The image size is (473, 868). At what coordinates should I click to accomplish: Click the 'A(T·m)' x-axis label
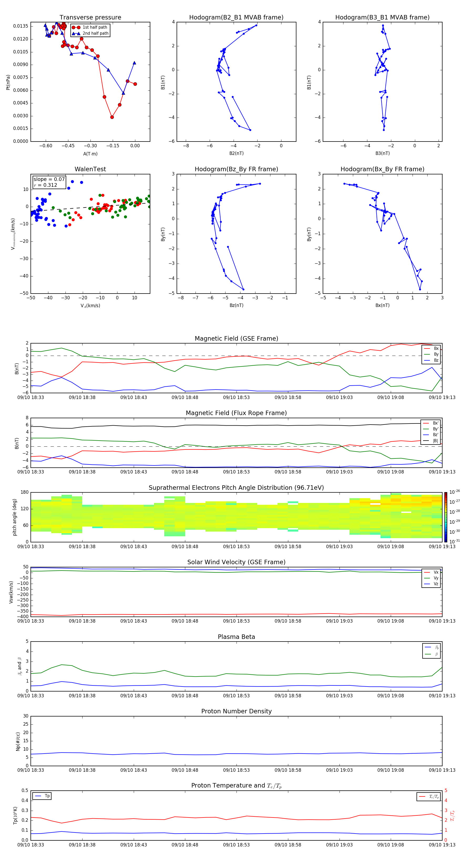pyautogui.click(x=90, y=154)
